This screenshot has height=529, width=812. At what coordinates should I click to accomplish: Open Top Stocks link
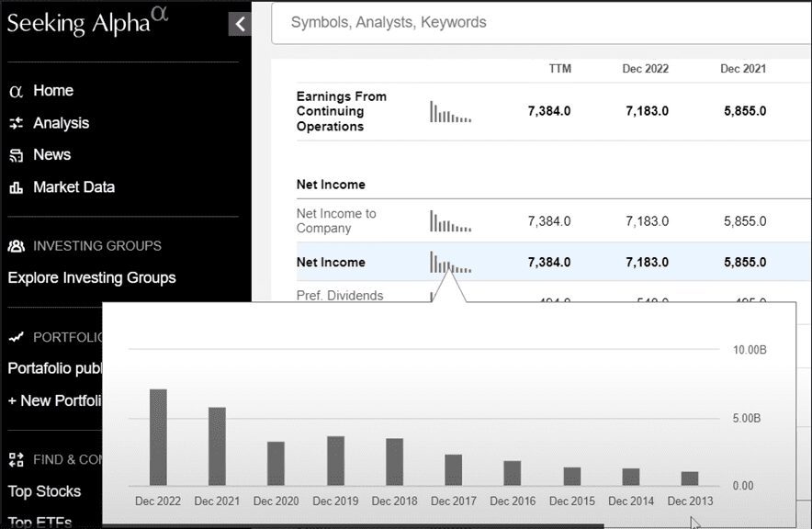(x=44, y=491)
